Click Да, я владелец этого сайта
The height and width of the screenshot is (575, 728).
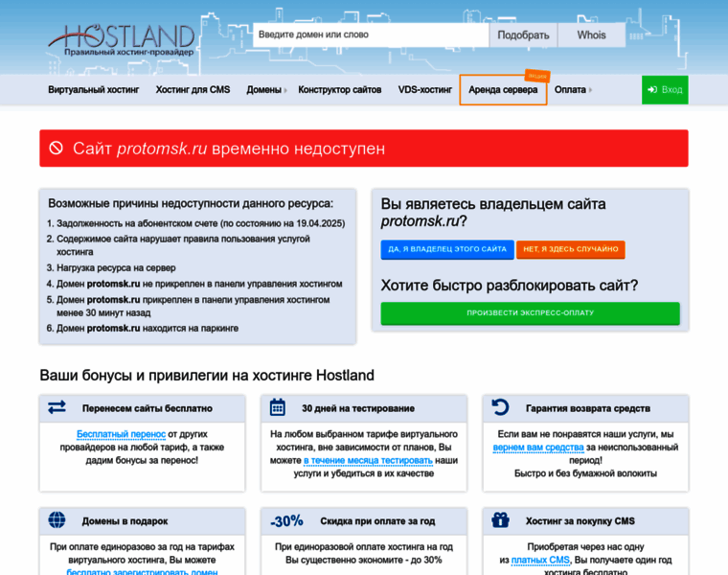point(447,249)
